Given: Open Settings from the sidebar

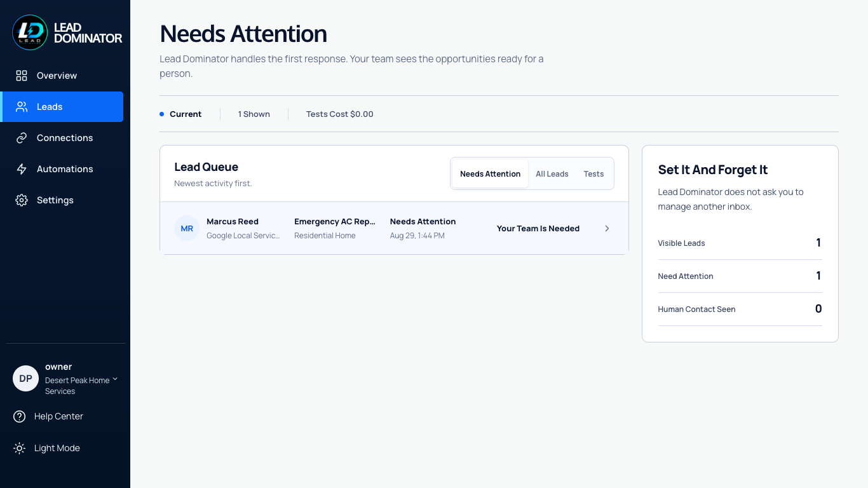Looking at the screenshot, I should pyautogui.click(x=63, y=200).
